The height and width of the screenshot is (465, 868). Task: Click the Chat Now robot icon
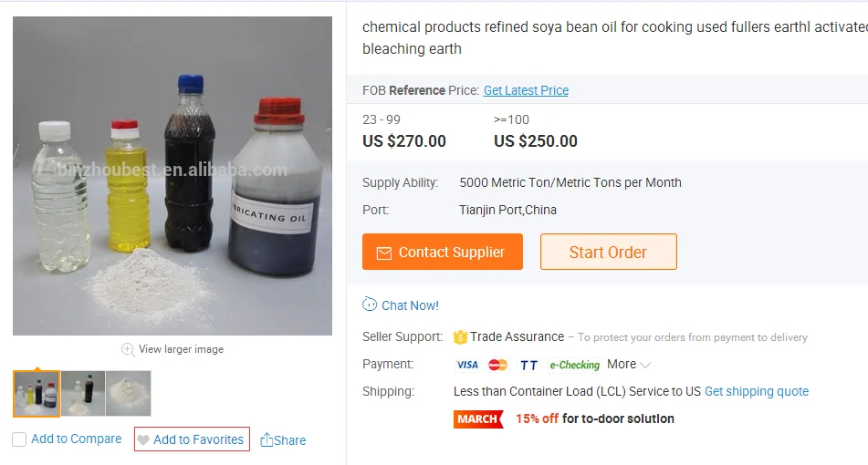click(x=370, y=305)
